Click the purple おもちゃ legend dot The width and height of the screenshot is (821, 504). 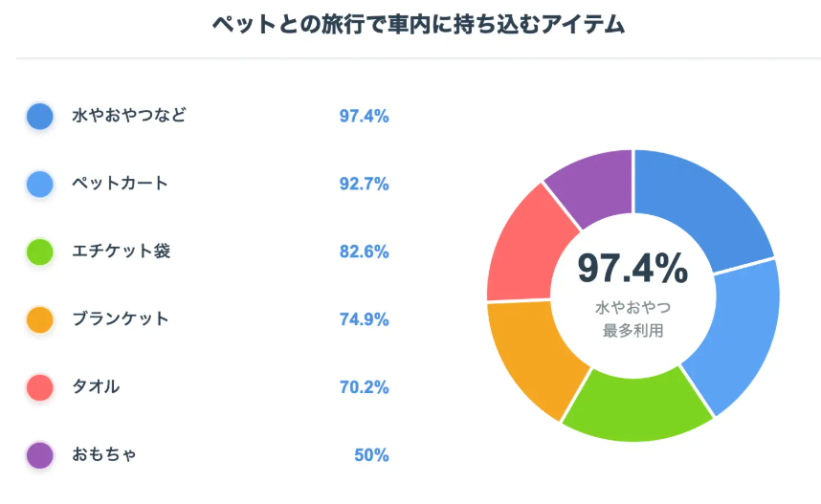coord(40,455)
